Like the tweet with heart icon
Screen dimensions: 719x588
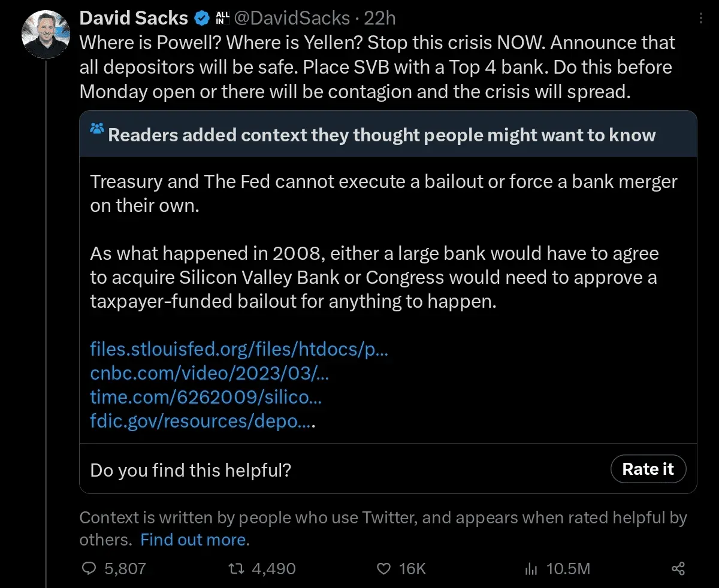383,568
